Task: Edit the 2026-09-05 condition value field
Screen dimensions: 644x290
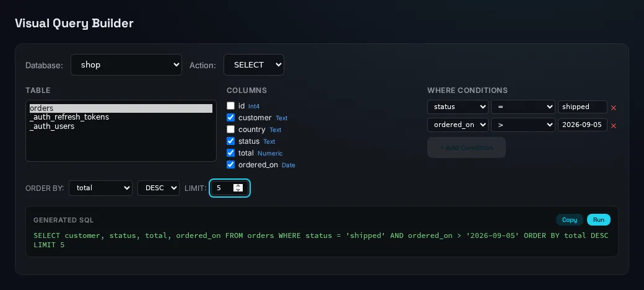Action: (x=583, y=125)
